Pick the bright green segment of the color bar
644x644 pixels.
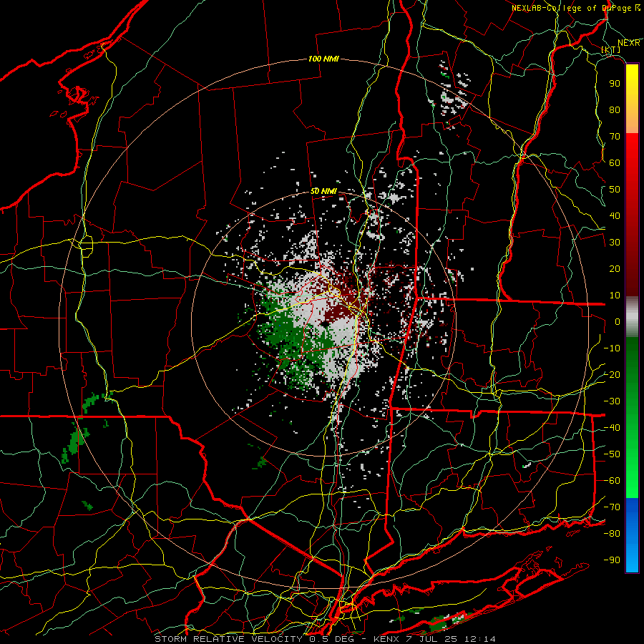pos(632,489)
